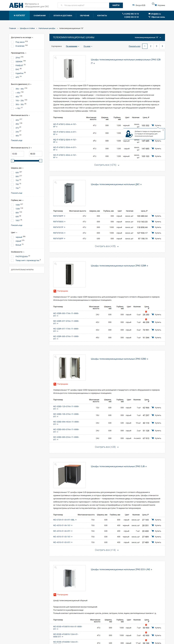Click the cart icon in the R5IT4781PF row
Viewport: 174px width, 644px height.
coord(153,227)
